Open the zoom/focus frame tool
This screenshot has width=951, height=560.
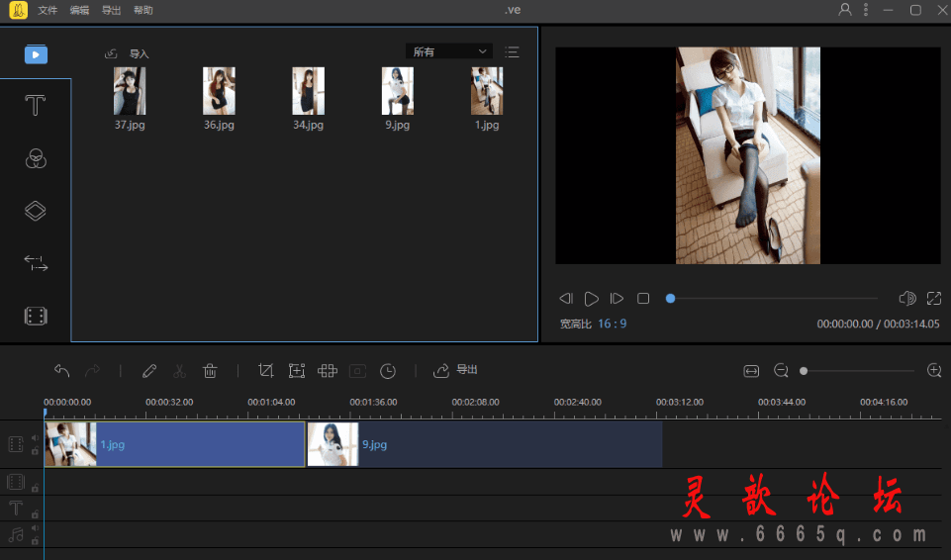coord(297,370)
